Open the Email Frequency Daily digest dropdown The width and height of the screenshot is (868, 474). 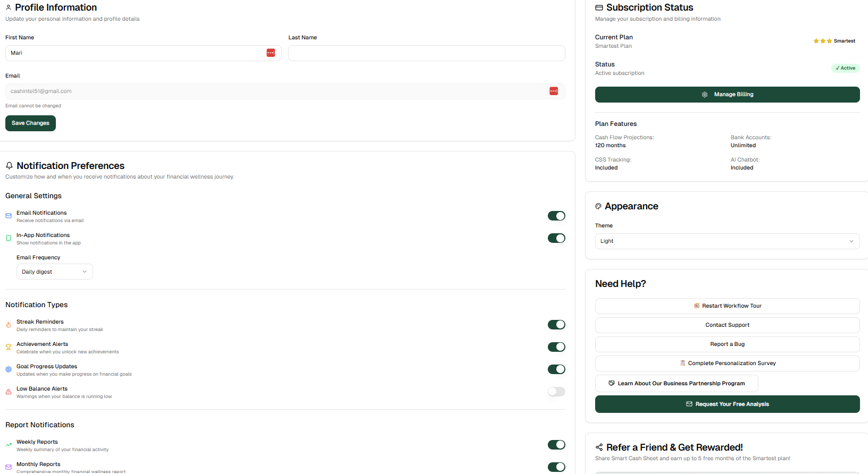55,272
